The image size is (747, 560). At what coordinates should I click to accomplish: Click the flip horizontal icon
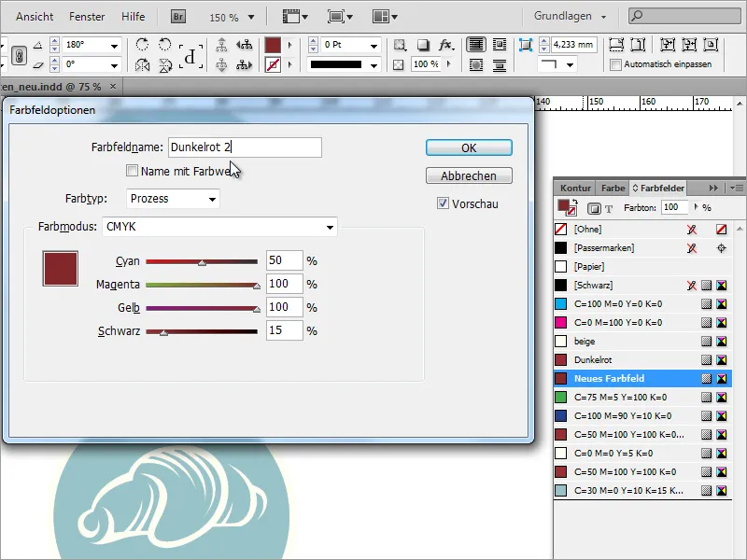(142, 64)
